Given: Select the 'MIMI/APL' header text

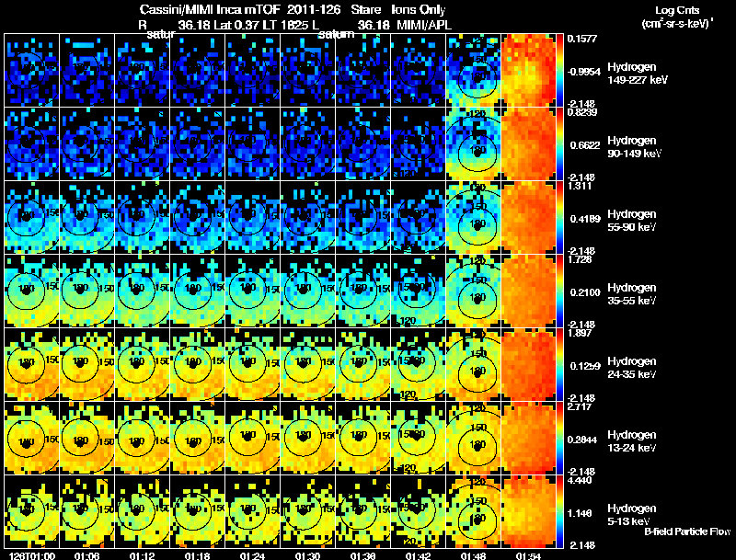Looking at the screenshot, I should tap(424, 25).
